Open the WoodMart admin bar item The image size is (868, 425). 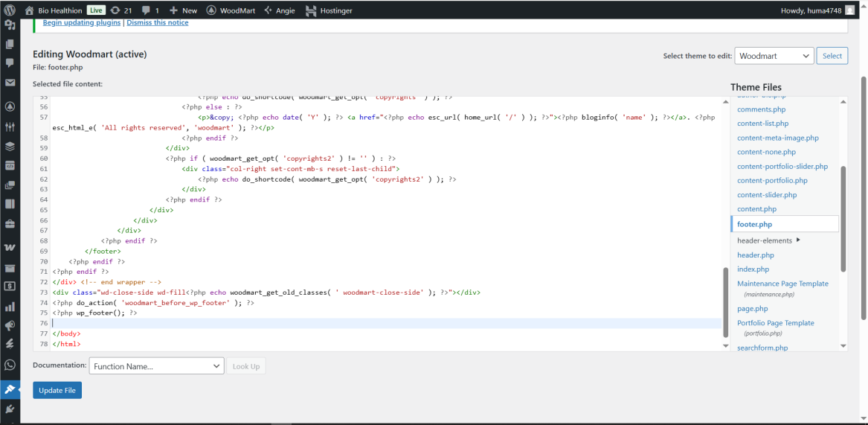(x=231, y=10)
